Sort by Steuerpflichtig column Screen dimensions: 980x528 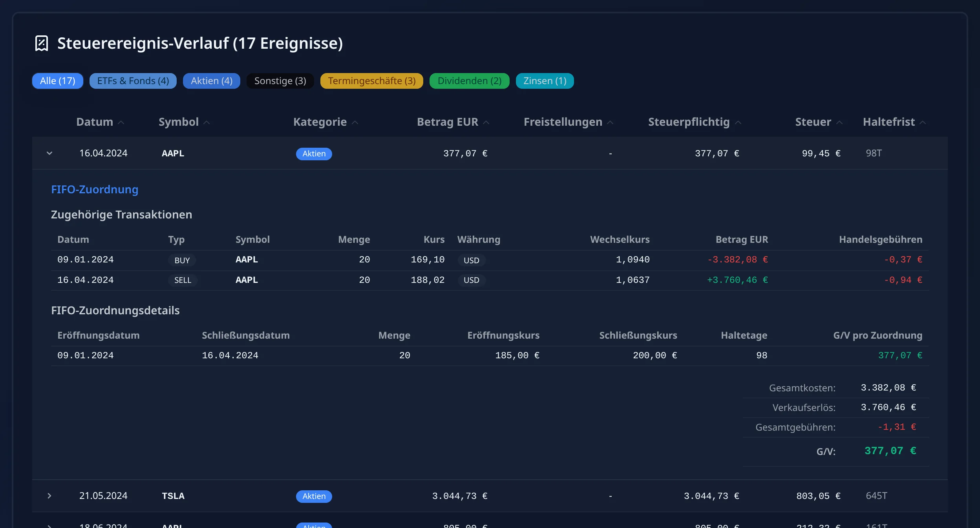click(695, 122)
